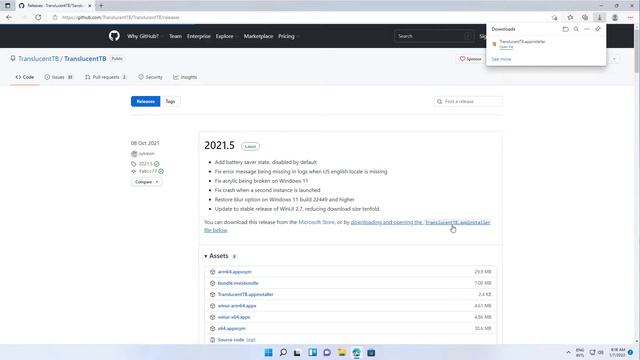The height and width of the screenshot is (360, 640).
Task: Open the 2021.5 release title
Action: (x=219, y=145)
